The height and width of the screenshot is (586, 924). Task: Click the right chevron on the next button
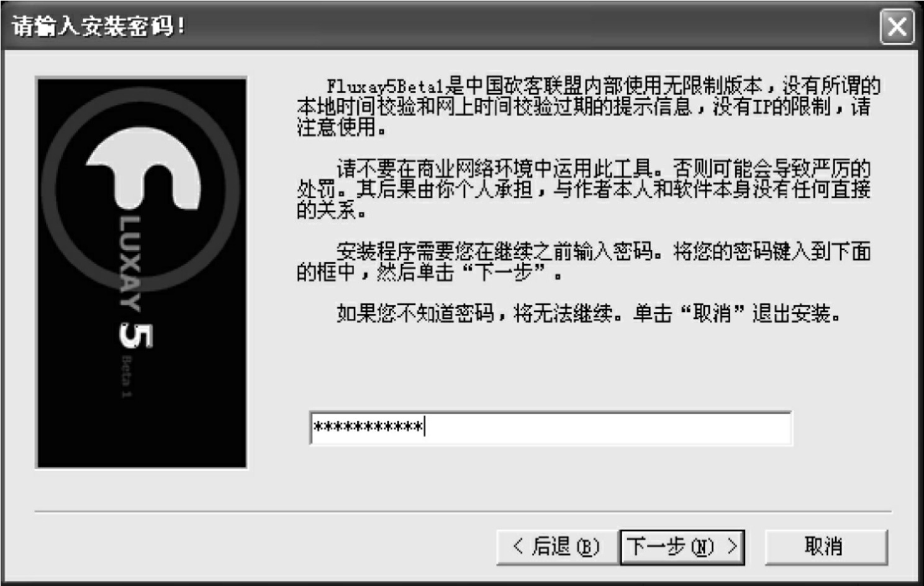click(733, 547)
